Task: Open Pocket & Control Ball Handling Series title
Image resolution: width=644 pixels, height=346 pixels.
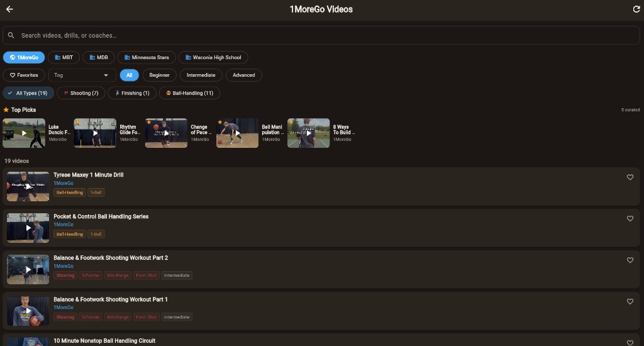Action: [101, 216]
